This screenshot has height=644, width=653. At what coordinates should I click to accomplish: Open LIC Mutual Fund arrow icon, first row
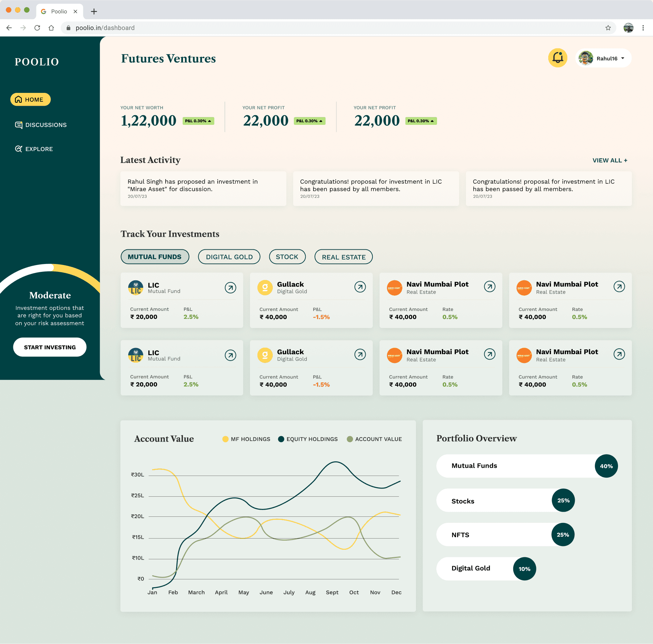pos(230,288)
